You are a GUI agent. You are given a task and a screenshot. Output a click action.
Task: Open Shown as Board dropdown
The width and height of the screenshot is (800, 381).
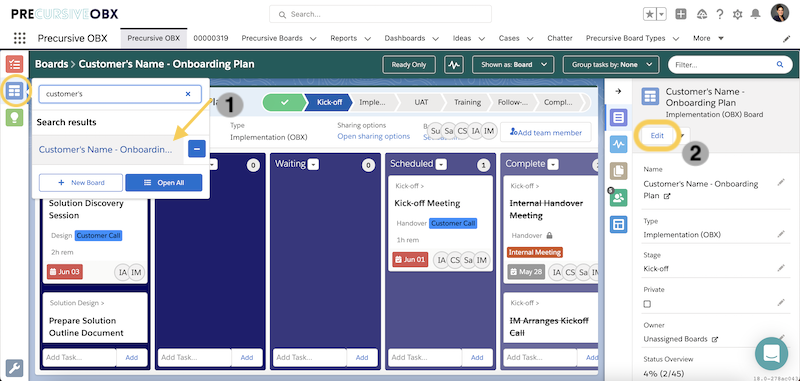(x=513, y=65)
